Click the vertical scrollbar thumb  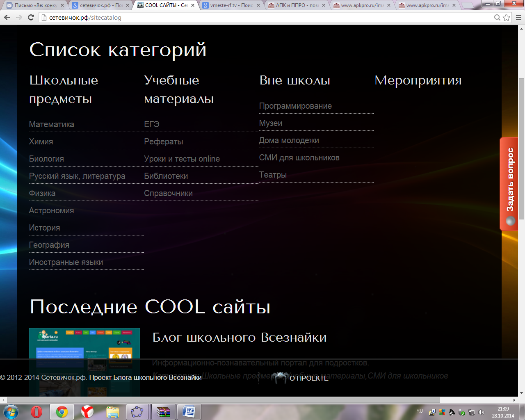(521, 148)
